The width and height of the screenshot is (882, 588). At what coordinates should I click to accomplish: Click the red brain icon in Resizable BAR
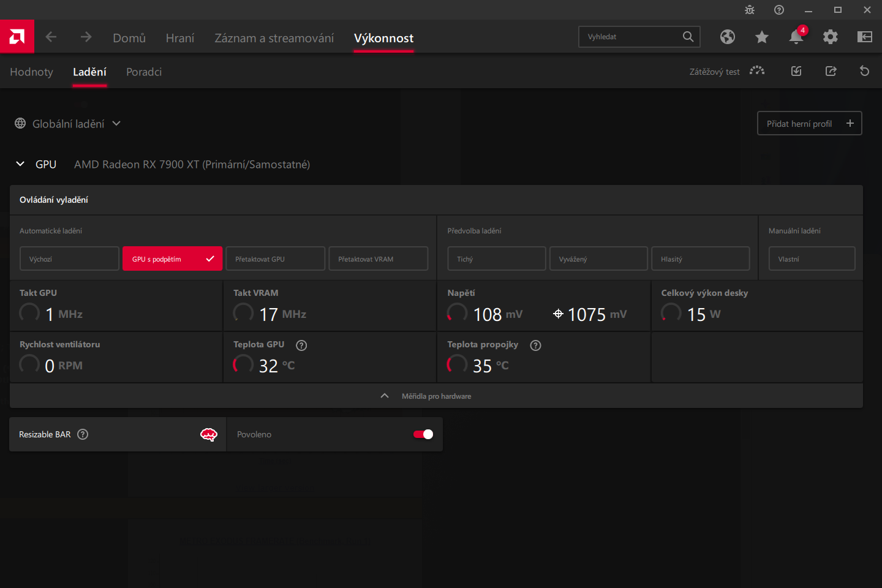(209, 434)
